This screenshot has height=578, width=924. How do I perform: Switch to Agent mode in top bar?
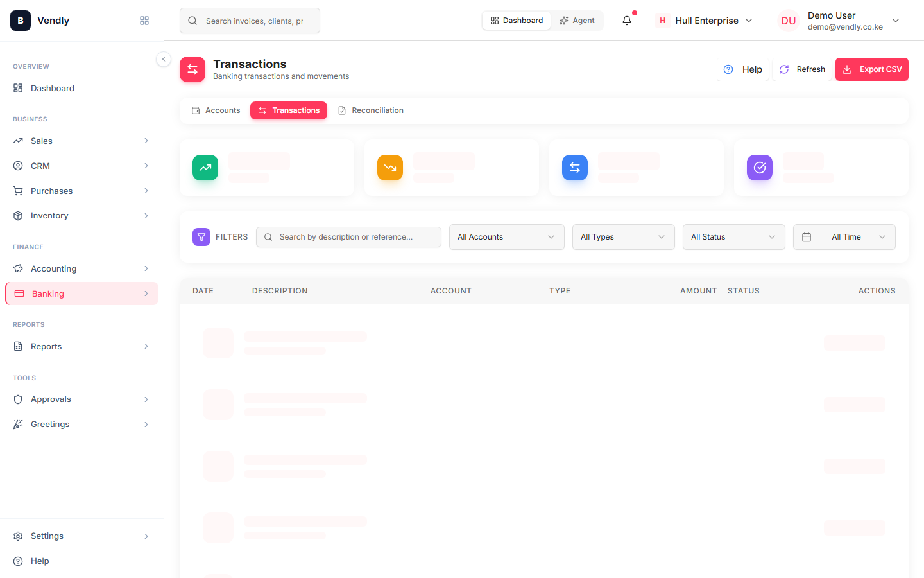tap(577, 21)
